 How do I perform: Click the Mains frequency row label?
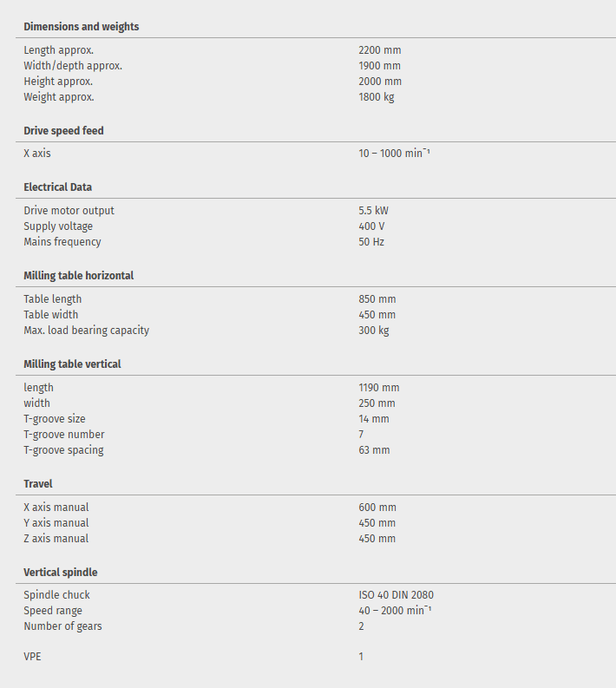[x=62, y=242]
